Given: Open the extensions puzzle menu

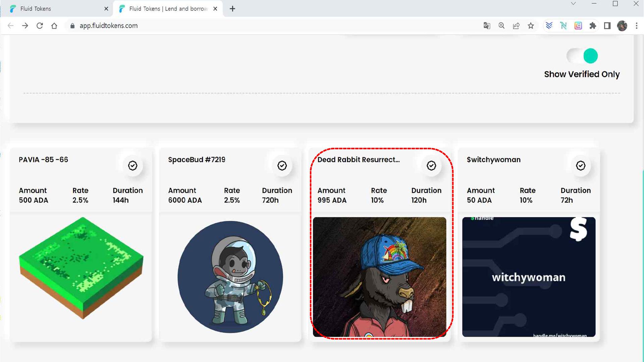Looking at the screenshot, I should pos(593,26).
